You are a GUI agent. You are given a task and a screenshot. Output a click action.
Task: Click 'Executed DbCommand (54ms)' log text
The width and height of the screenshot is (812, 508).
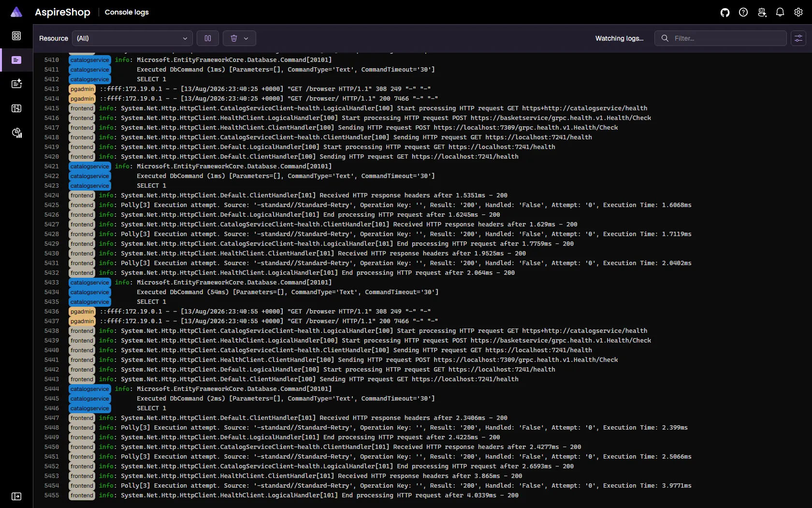click(183, 292)
